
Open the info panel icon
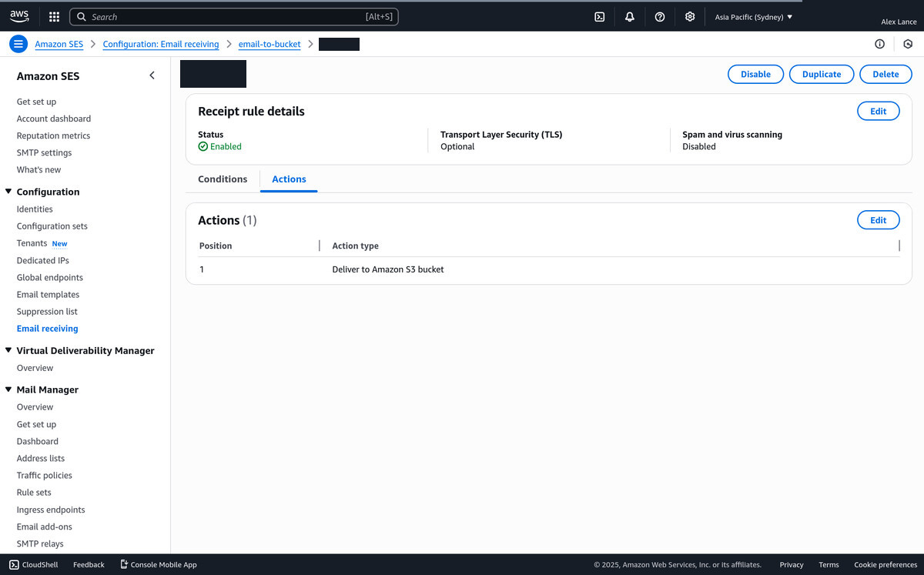pos(879,44)
